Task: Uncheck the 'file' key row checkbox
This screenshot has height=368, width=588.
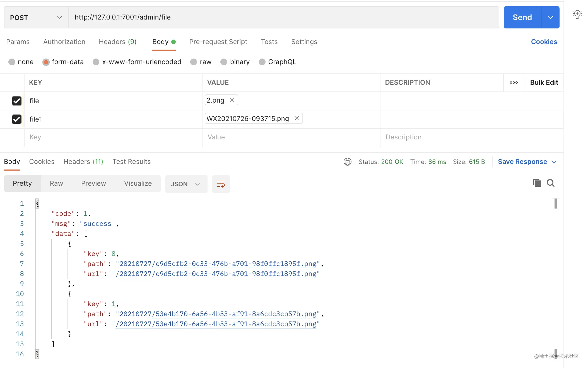Action: click(x=16, y=101)
